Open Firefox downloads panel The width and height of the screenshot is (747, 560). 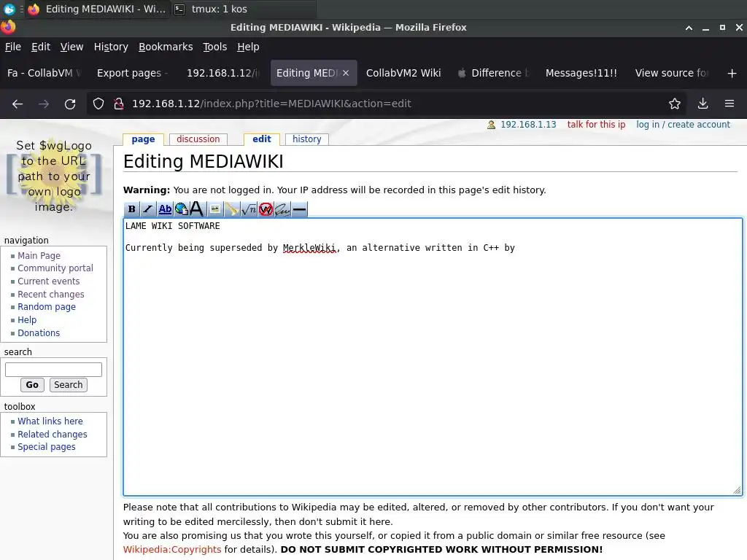point(703,104)
